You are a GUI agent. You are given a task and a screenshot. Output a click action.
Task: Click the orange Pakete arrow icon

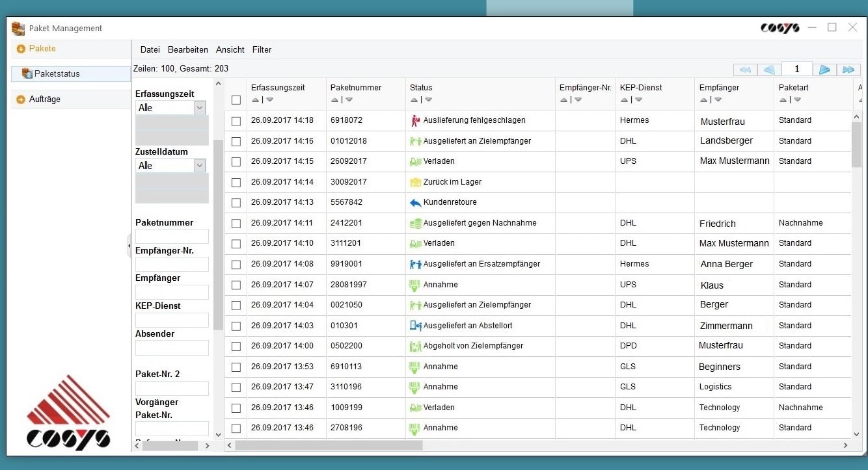pos(21,49)
